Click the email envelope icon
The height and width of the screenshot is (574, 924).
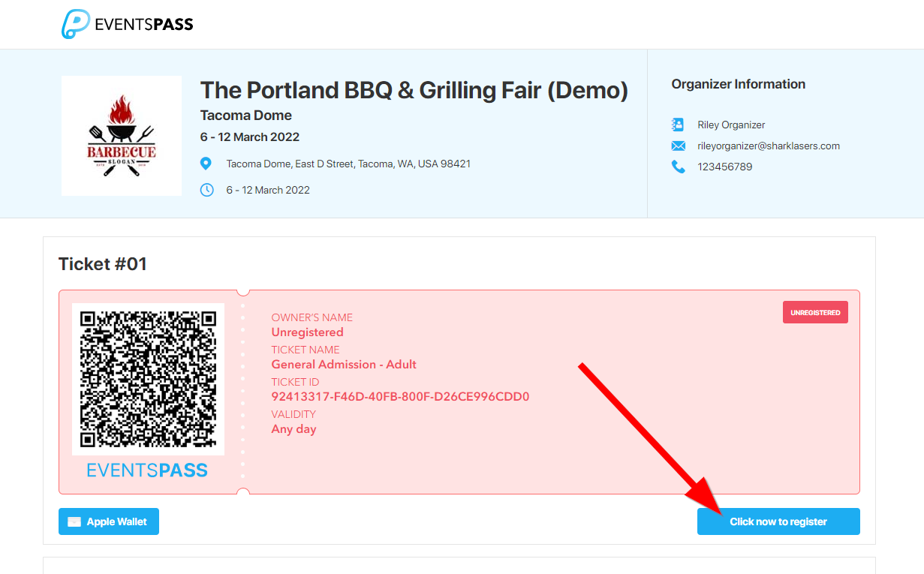[x=679, y=146]
